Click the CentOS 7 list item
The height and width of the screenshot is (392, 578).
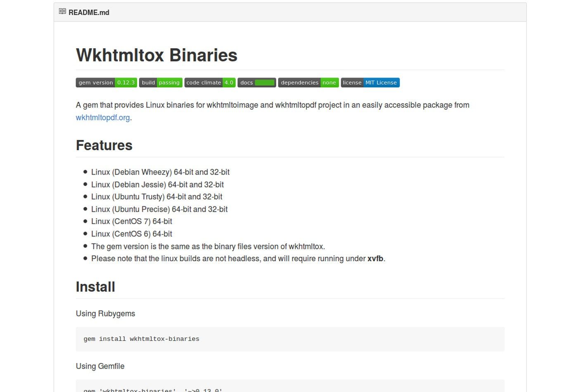(132, 222)
